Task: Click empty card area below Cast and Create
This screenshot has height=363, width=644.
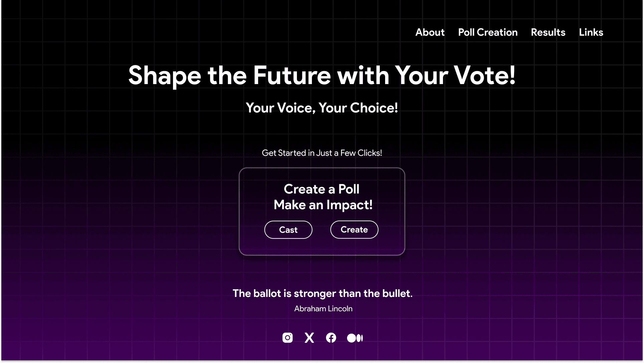Action: pyautogui.click(x=322, y=247)
